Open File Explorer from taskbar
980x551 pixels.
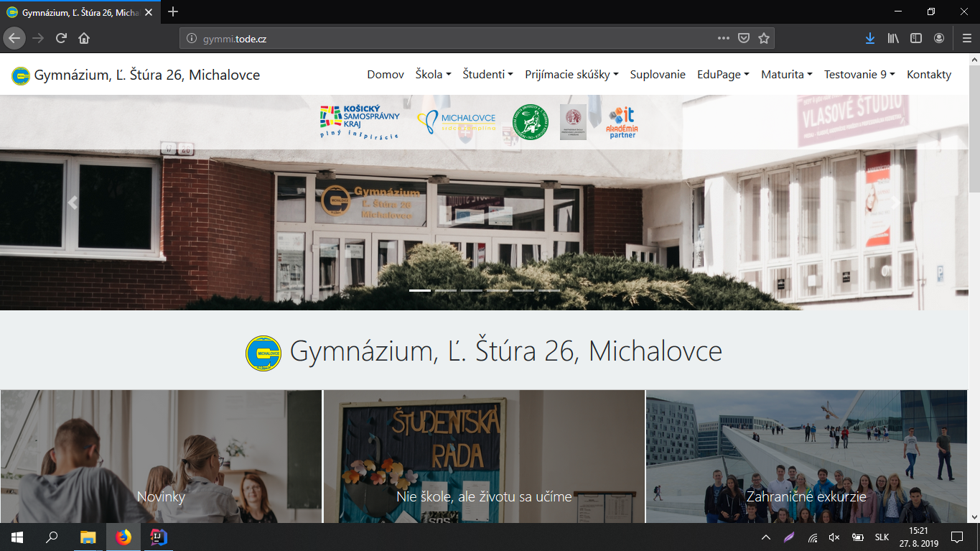88,537
